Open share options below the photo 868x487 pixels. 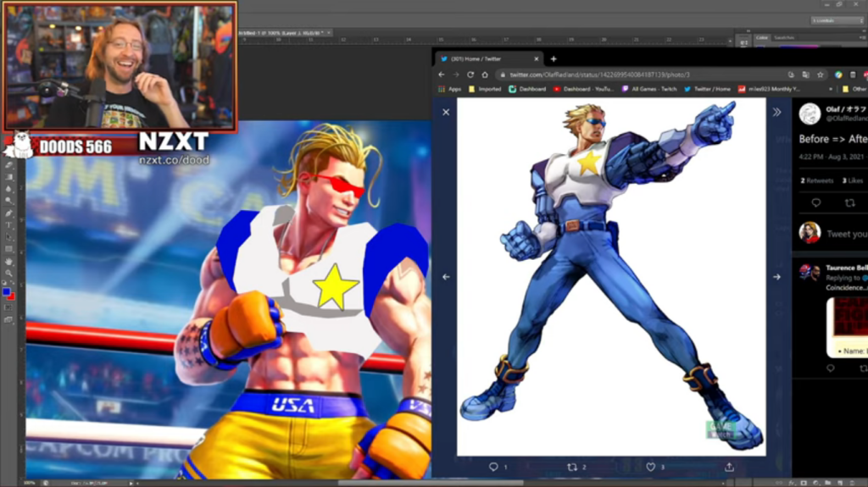tap(729, 467)
